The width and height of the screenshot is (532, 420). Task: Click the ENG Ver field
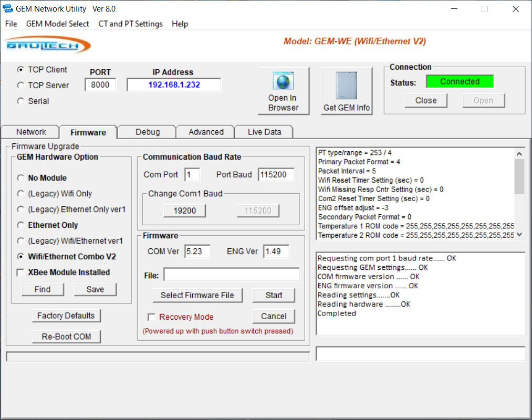pos(276,251)
